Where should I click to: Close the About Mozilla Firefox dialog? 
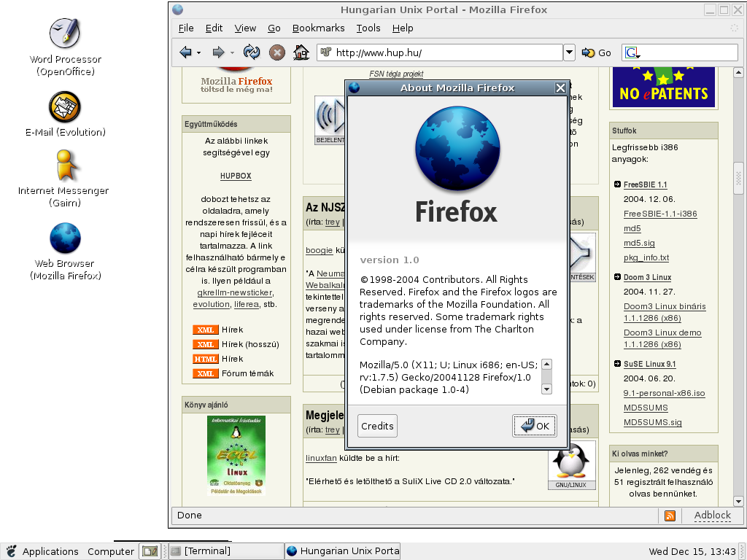[x=560, y=87]
